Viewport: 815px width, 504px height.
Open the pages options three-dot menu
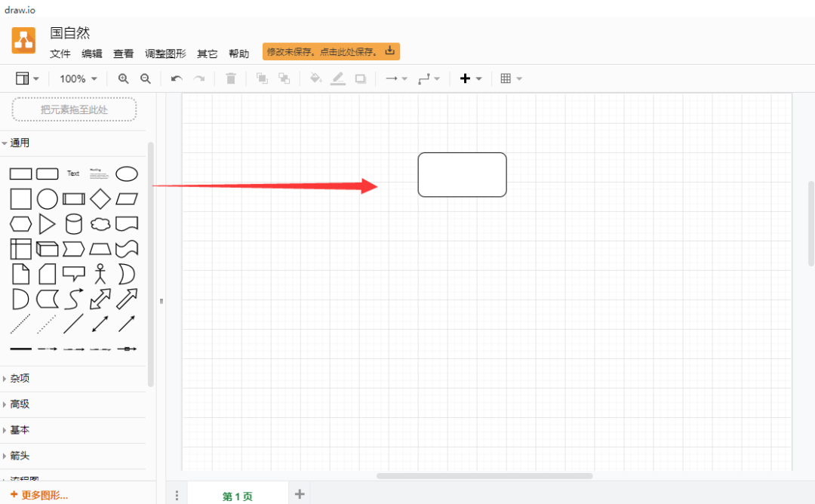(177, 496)
